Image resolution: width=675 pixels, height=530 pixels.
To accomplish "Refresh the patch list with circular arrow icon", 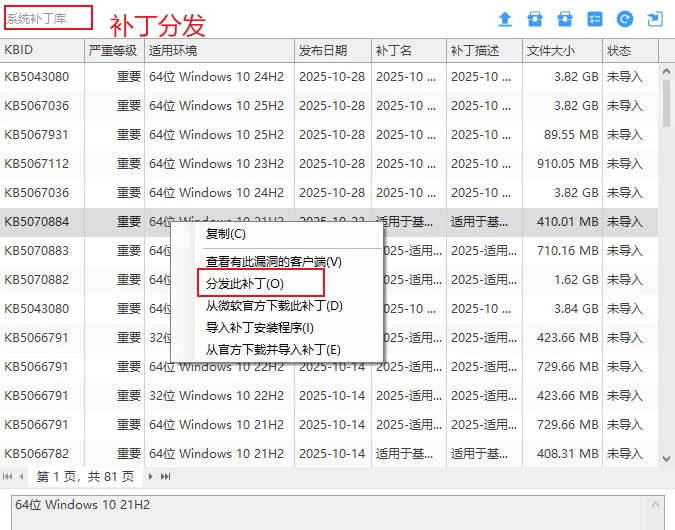I will click(625, 19).
